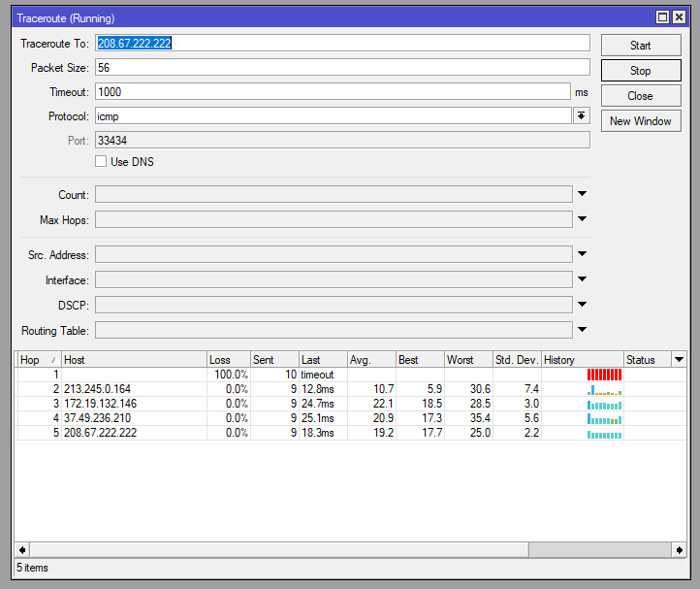Click the Start button

click(x=641, y=46)
